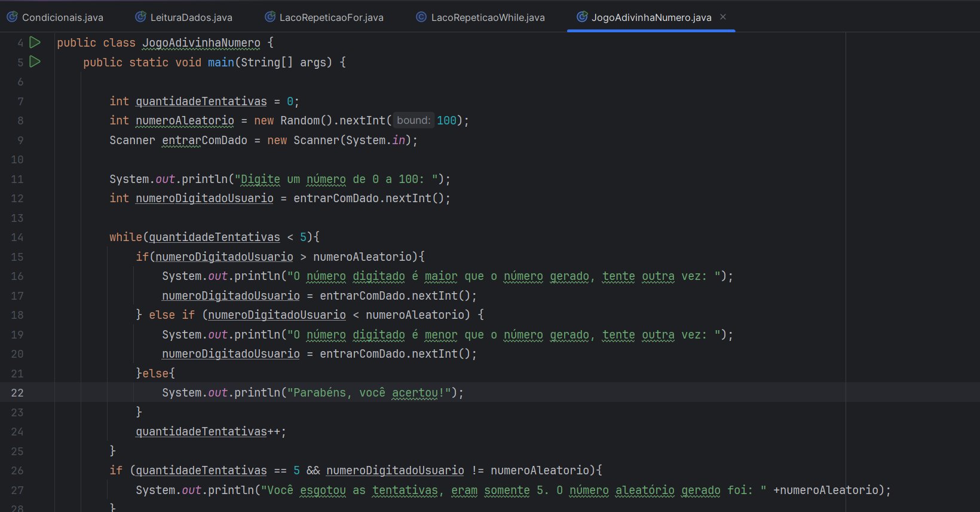Click quantidadeTentativas++ statement on line 24
The width and height of the screenshot is (980, 512).
(211, 432)
